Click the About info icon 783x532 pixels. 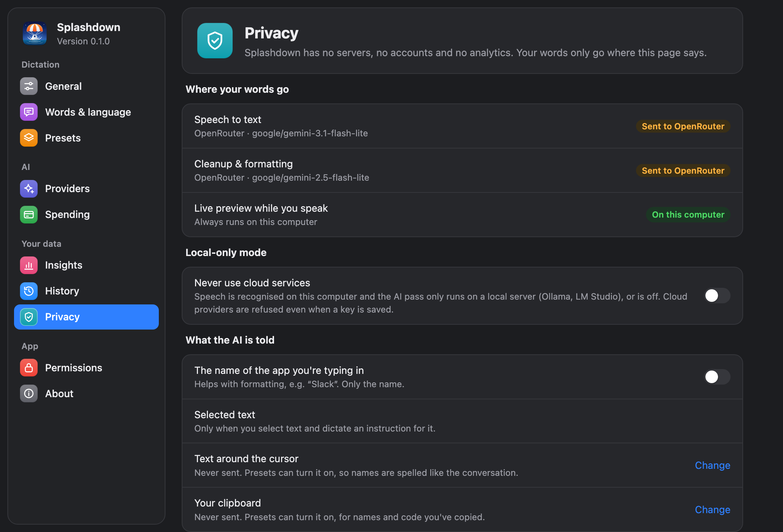29,393
